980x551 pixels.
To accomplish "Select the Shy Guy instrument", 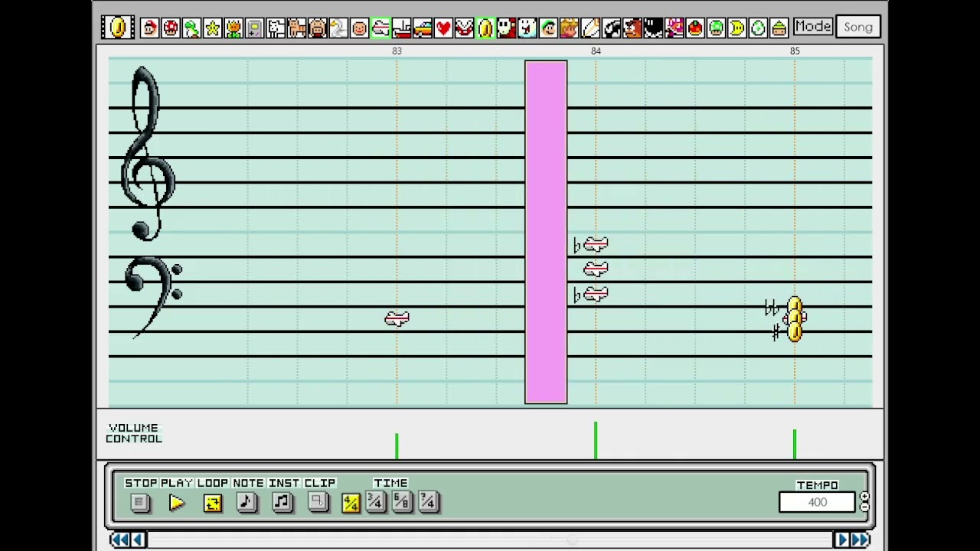I will 506,28.
